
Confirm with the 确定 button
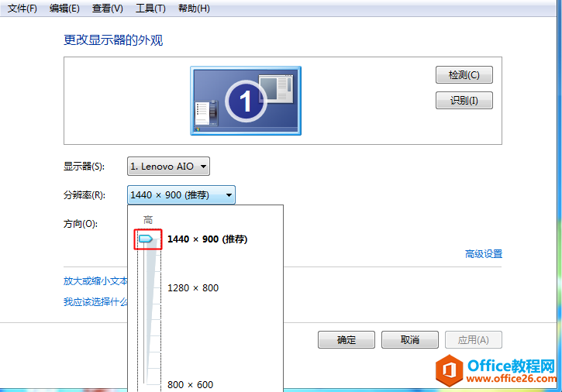[x=347, y=339]
